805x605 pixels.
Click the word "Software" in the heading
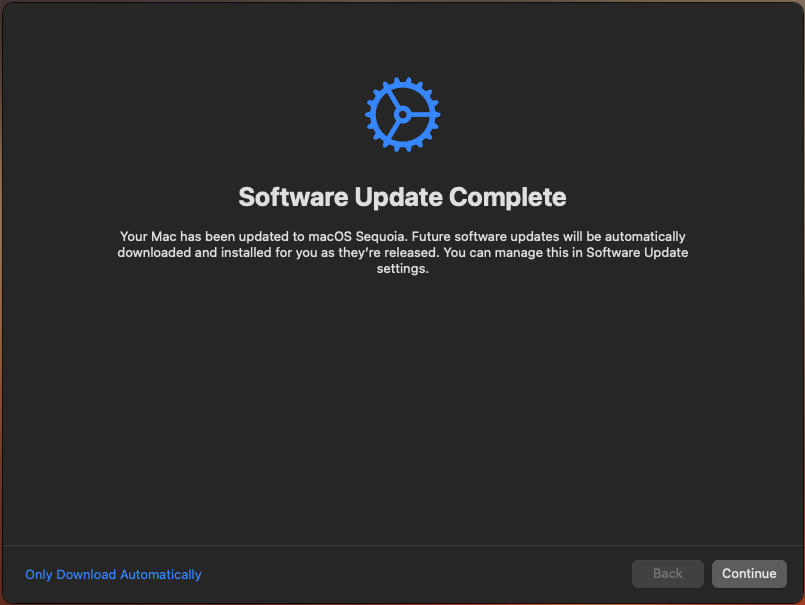(293, 197)
